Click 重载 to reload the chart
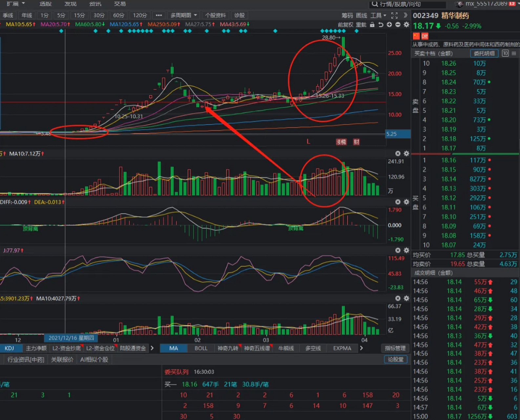The width and height of the screenshot is (520, 420). pos(361,25)
